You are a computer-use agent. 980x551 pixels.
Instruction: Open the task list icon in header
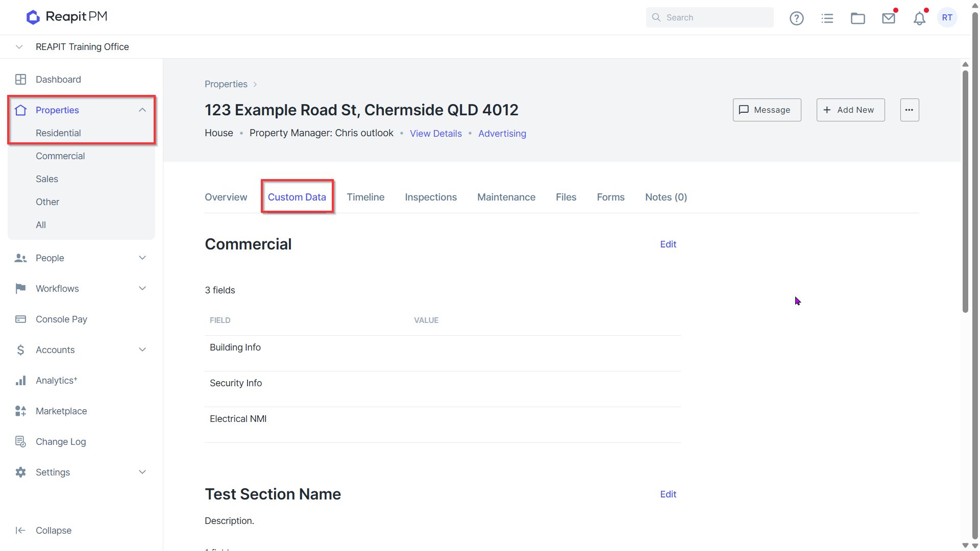[827, 18]
